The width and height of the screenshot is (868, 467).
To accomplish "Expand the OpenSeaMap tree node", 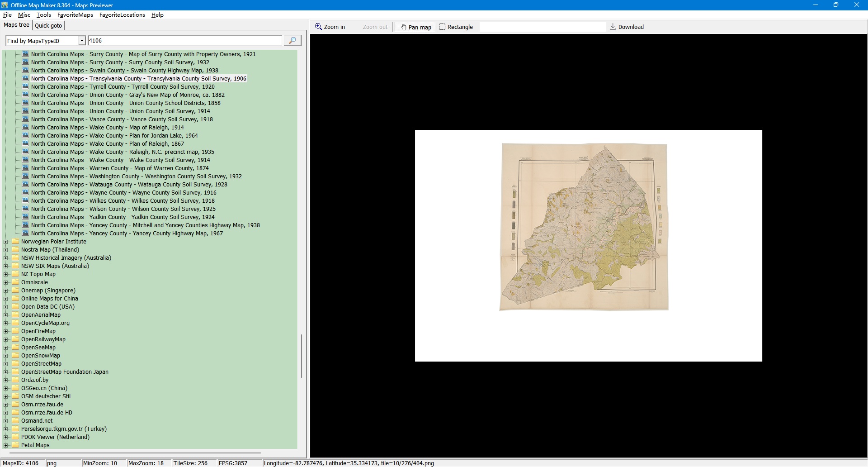I will tap(6, 348).
